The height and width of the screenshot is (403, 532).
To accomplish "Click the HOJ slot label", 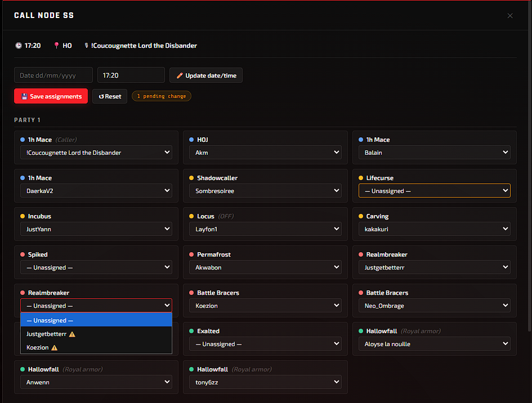I will pyautogui.click(x=202, y=140).
